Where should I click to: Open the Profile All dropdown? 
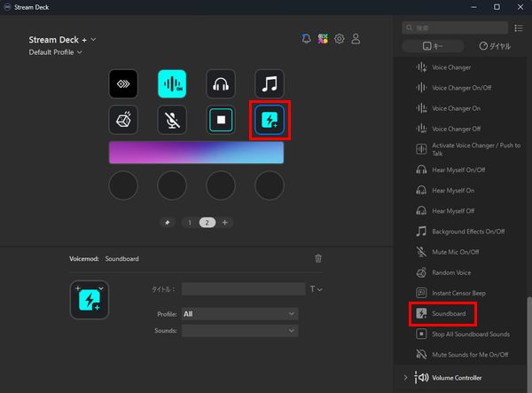coord(240,314)
